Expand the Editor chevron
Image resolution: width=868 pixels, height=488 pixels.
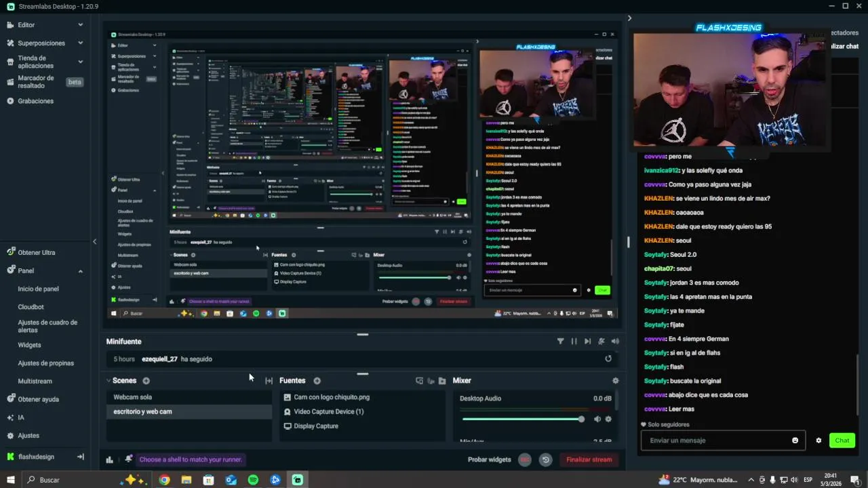(80, 25)
